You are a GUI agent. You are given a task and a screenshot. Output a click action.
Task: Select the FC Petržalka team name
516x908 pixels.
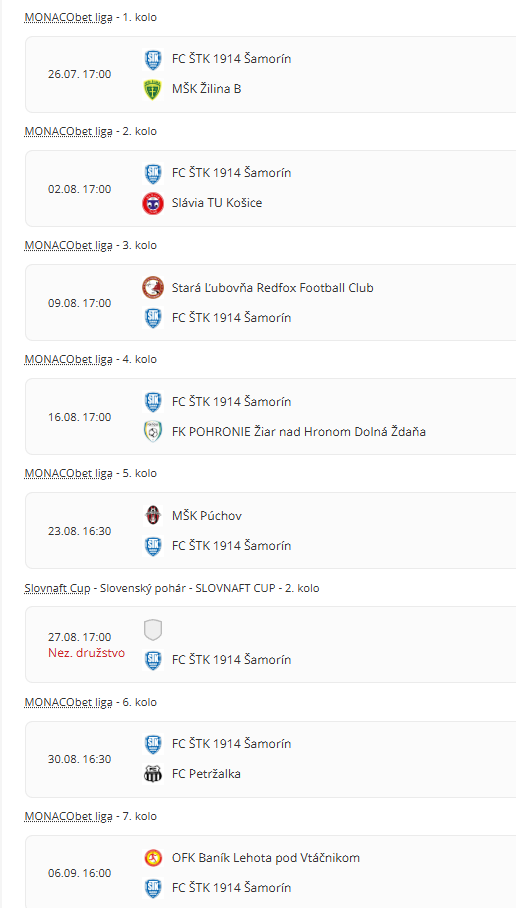coord(206,774)
